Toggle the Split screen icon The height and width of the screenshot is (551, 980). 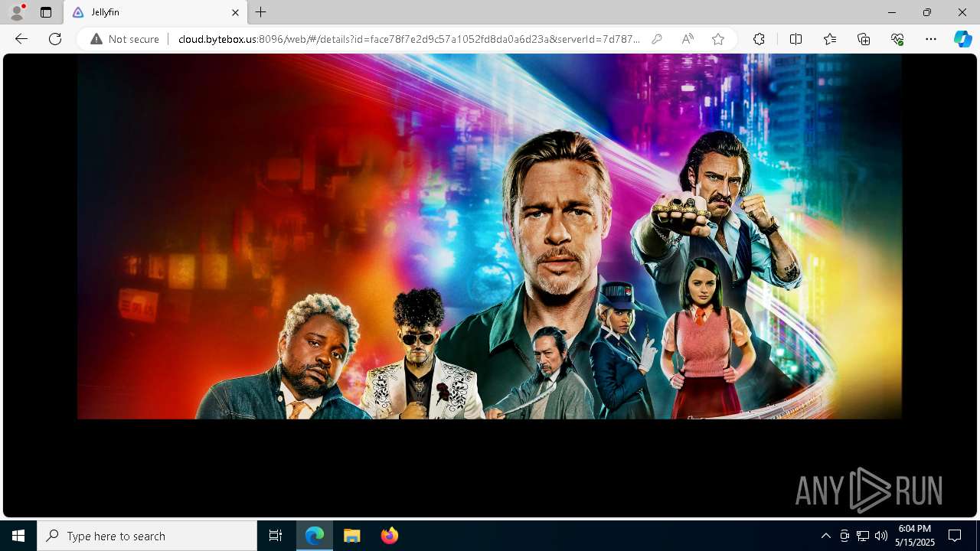[795, 39]
